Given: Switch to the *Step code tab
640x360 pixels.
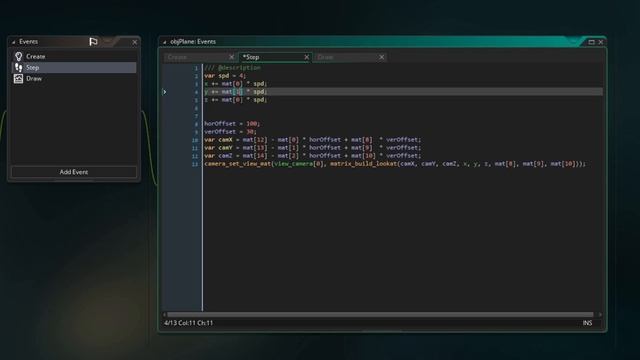Looking at the screenshot, I should pyautogui.click(x=275, y=57).
